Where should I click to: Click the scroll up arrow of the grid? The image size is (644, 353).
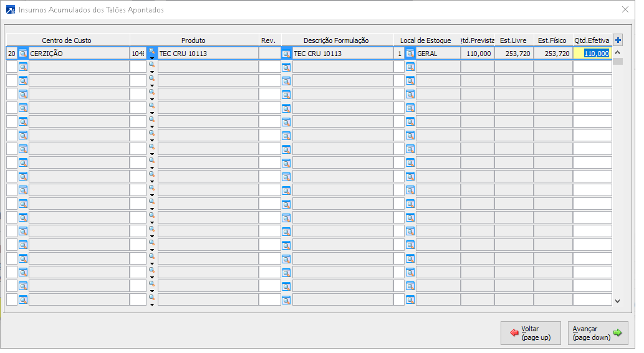[x=617, y=52]
